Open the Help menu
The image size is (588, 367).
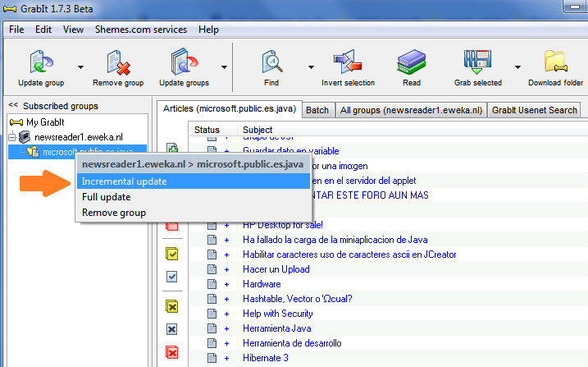pos(208,30)
